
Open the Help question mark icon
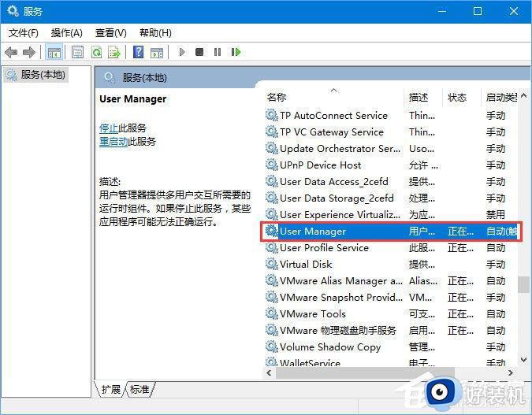click(138, 52)
